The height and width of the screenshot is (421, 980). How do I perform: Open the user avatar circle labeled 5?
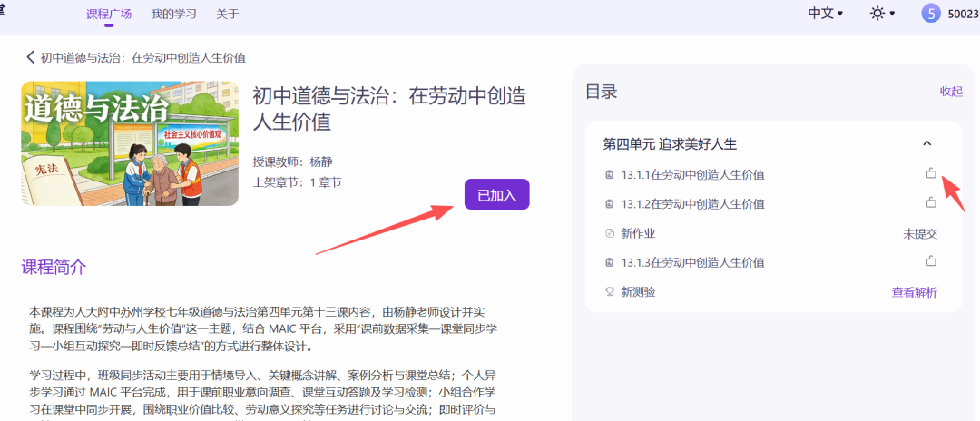click(x=931, y=13)
